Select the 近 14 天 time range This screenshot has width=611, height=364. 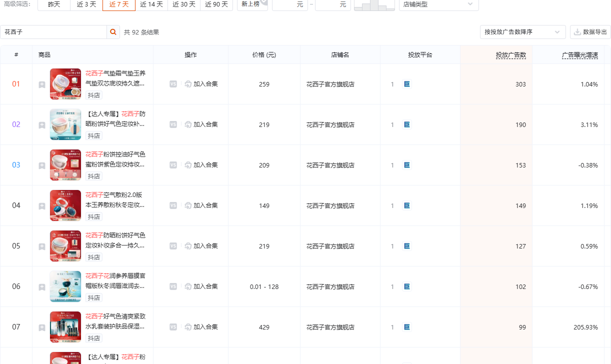pos(151,4)
